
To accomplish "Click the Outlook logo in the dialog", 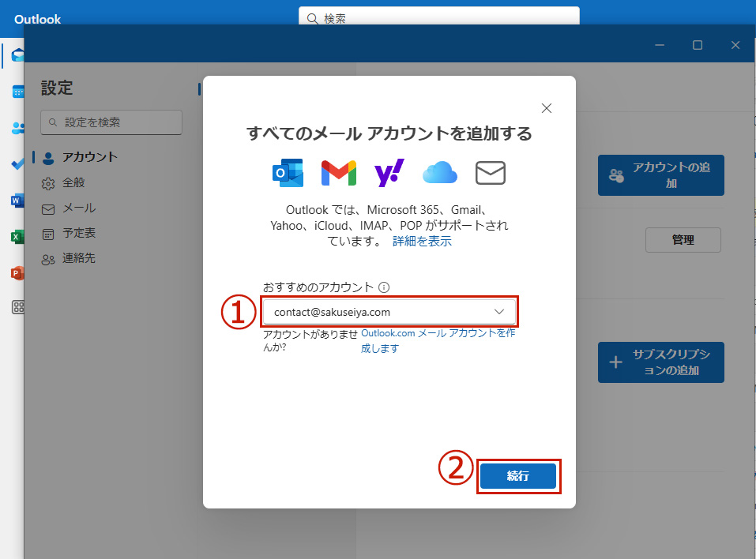I will pos(288,173).
